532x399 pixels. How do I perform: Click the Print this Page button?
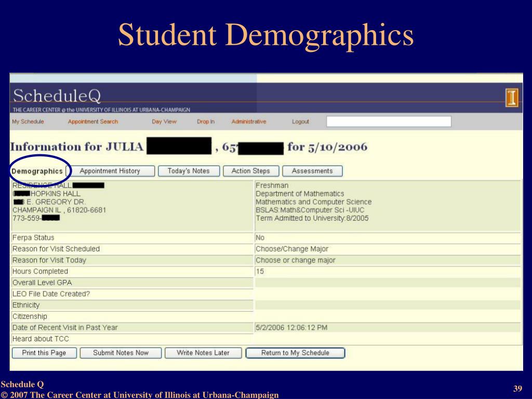click(44, 353)
